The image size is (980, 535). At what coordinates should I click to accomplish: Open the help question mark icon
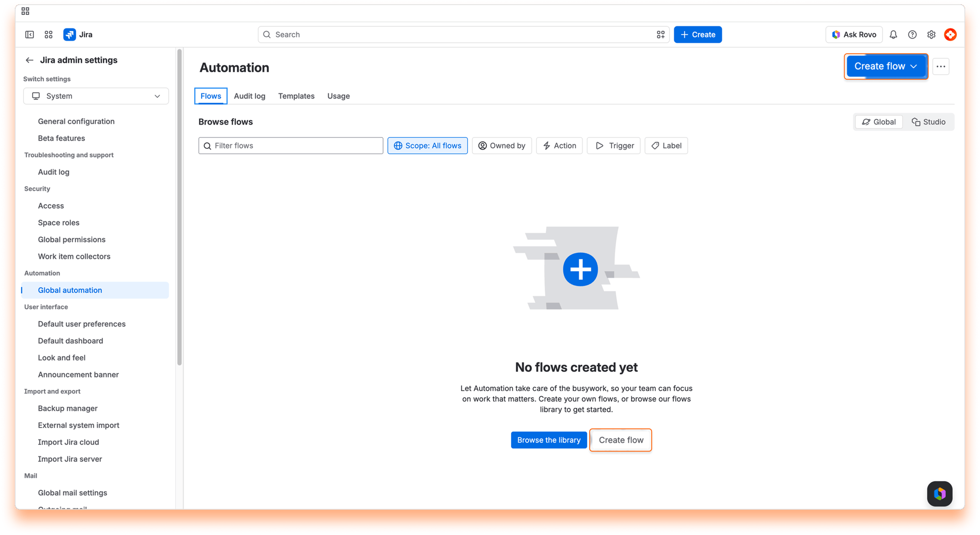(x=912, y=35)
